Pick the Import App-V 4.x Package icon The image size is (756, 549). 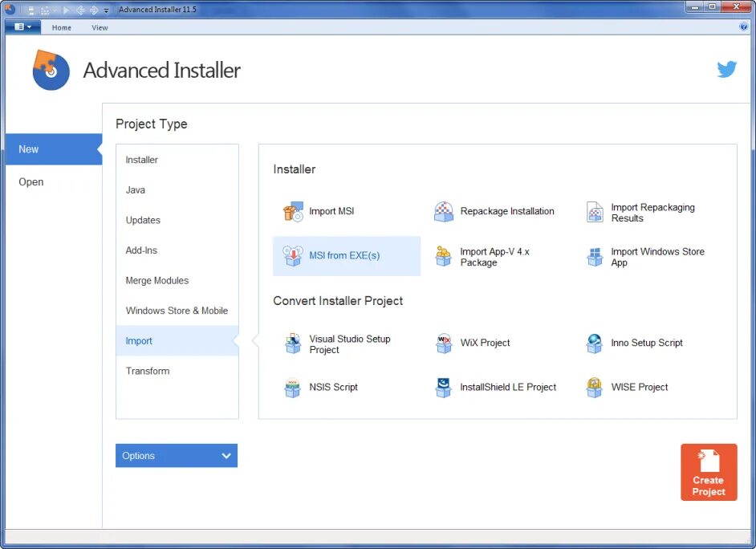point(443,256)
